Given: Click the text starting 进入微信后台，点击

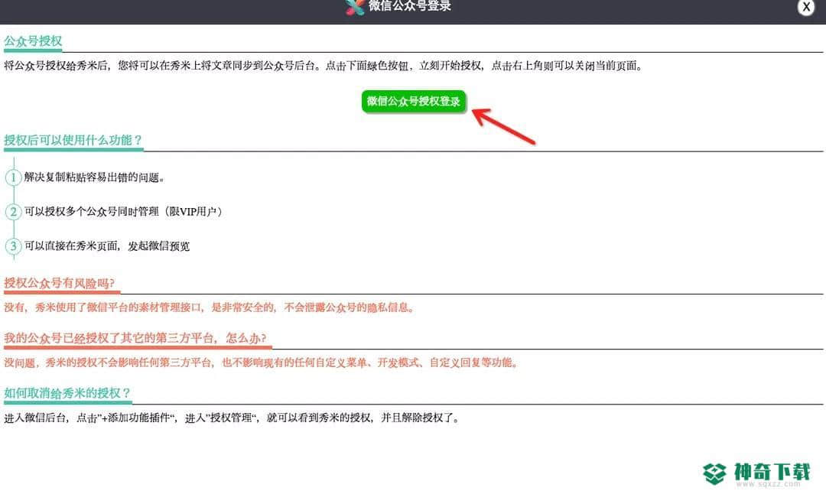Looking at the screenshot, I should coord(233,418).
